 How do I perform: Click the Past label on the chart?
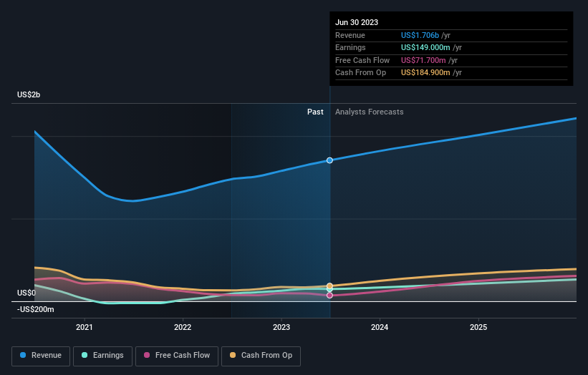tap(315, 112)
